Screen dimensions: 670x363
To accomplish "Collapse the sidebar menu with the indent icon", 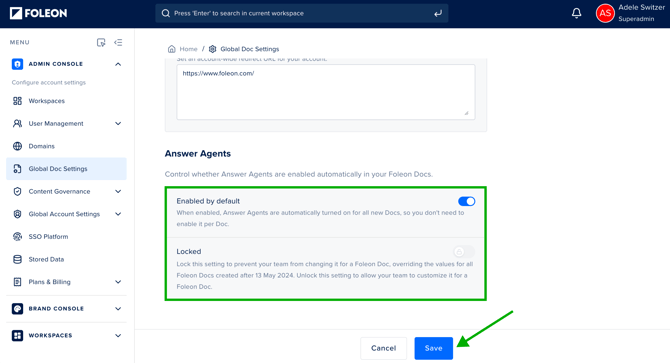I will (x=118, y=42).
